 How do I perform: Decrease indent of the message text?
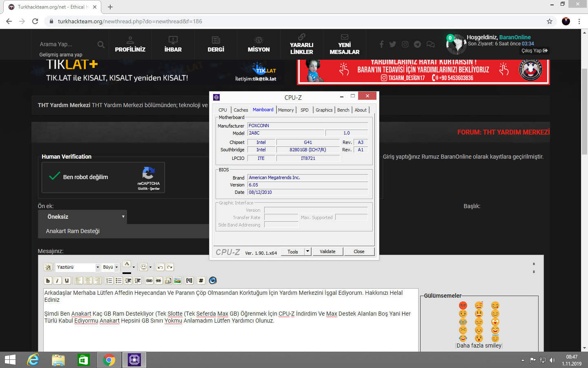pos(128,280)
